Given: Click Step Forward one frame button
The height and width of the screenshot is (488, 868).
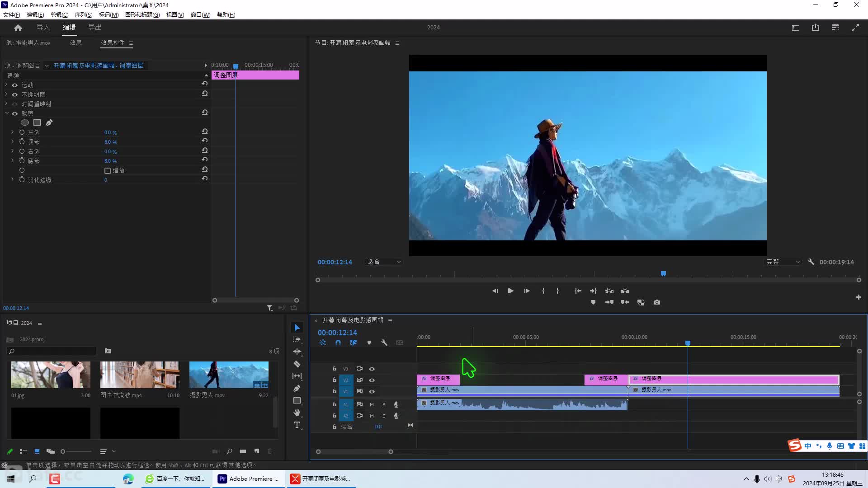Looking at the screenshot, I should point(527,291).
